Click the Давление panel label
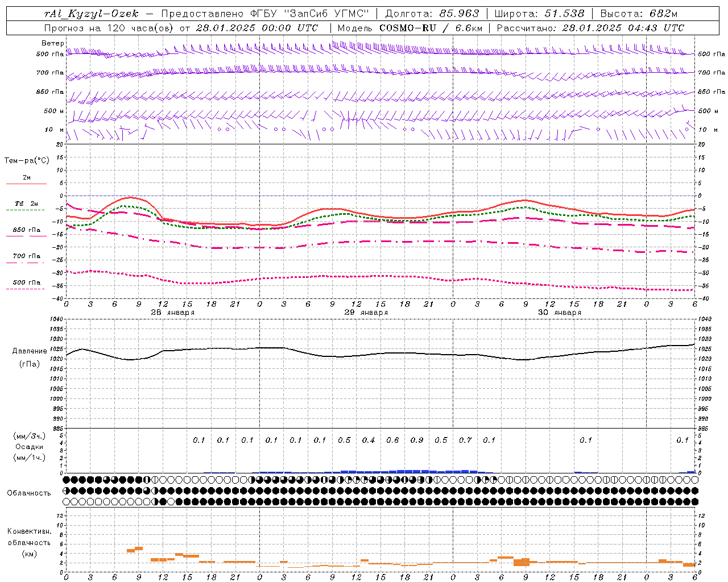 point(30,351)
